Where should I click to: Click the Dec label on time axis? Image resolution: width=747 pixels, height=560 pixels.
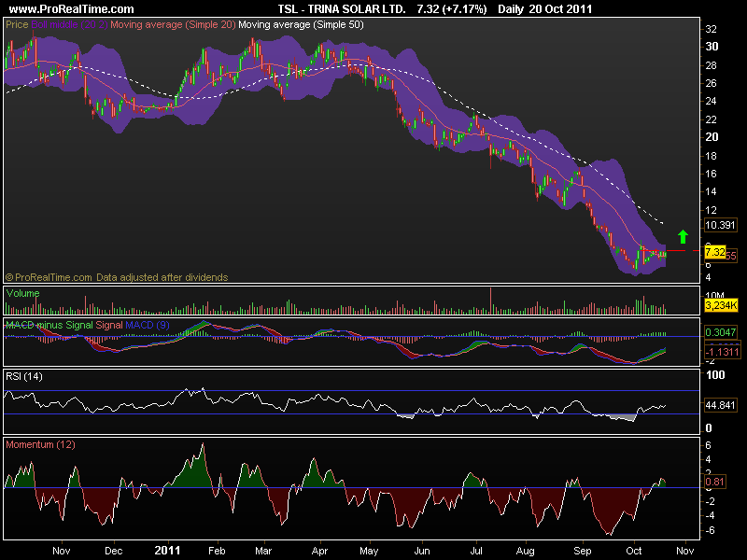113,551
